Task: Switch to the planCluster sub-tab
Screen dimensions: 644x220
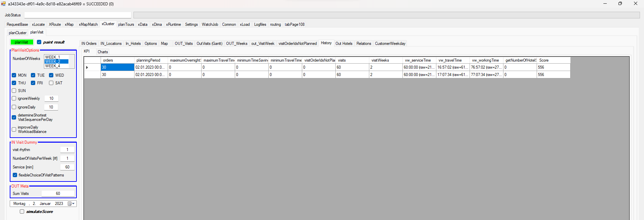Action: pyautogui.click(x=17, y=33)
